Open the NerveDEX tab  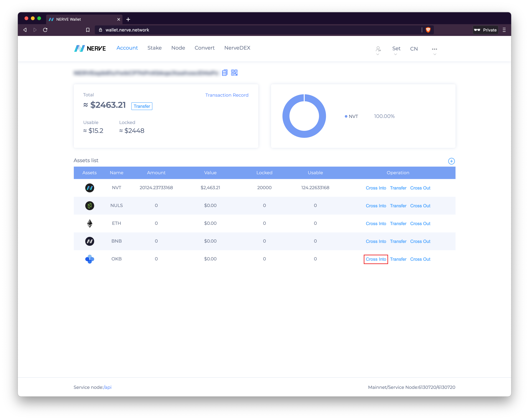(x=237, y=48)
